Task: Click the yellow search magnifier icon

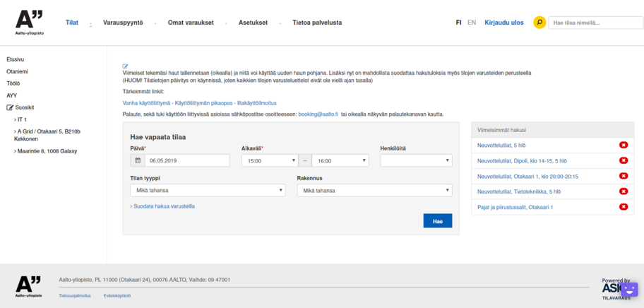Action: pyautogui.click(x=539, y=23)
